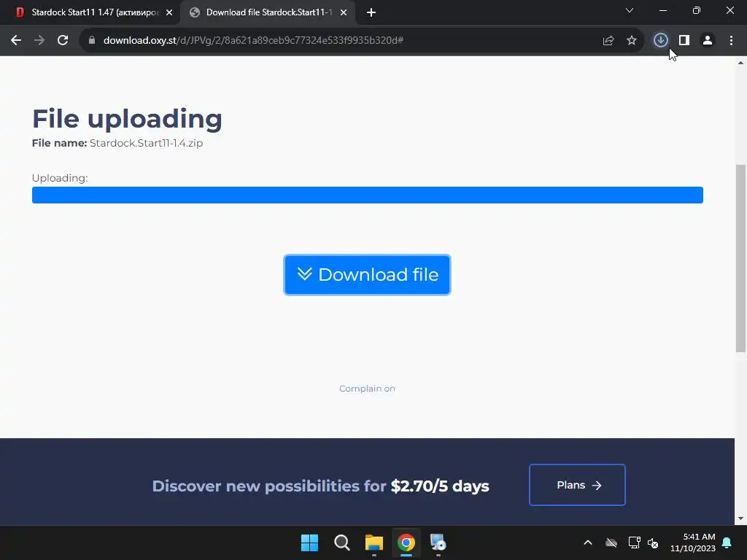This screenshot has width=747, height=560.
Task: Click the address bar URL
Action: pos(253,41)
